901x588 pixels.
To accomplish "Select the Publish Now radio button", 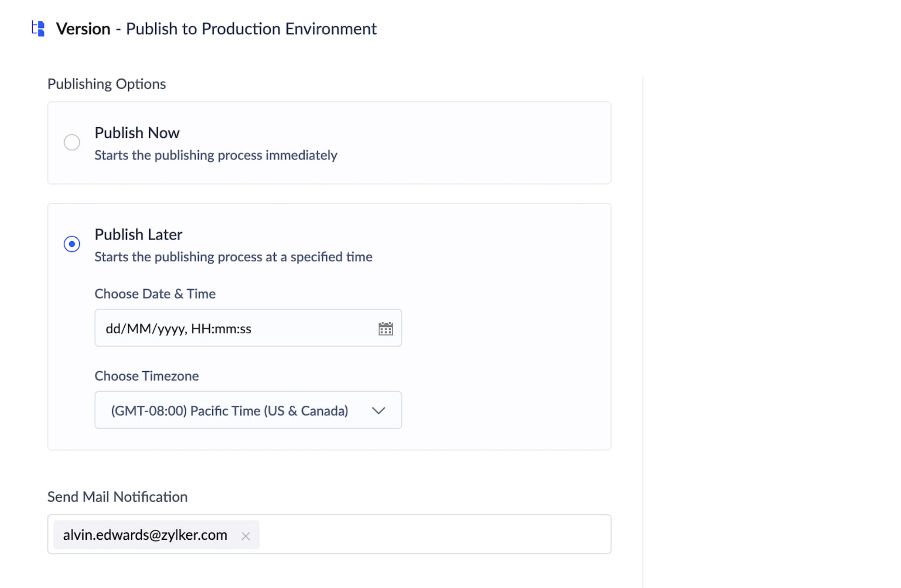I will click(x=72, y=142).
